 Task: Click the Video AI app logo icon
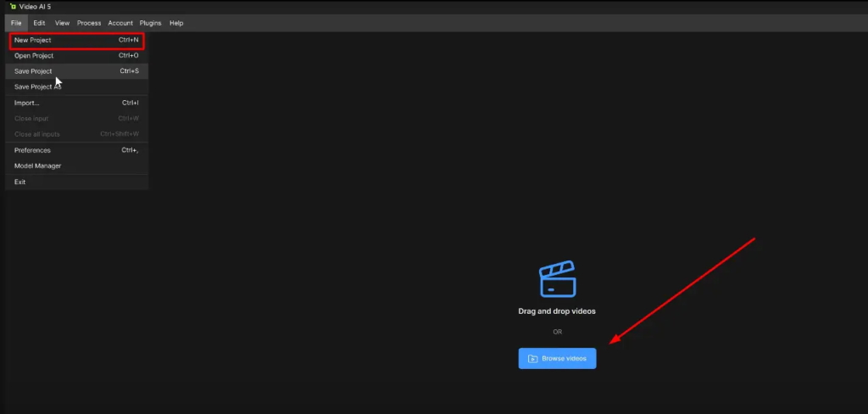(13, 7)
